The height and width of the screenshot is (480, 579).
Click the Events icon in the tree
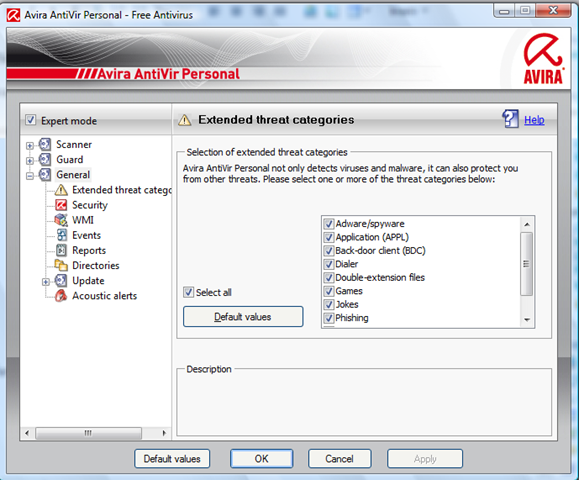62,235
